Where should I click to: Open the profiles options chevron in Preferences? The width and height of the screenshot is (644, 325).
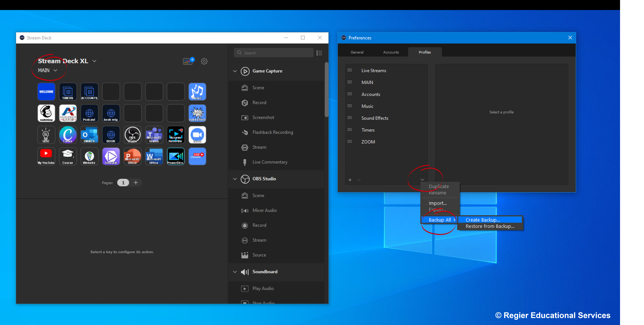(x=422, y=180)
